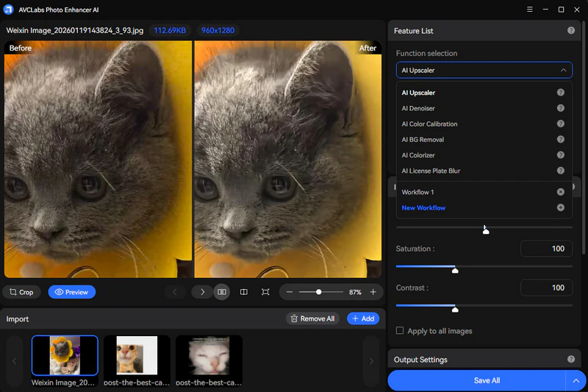Click the Crop button
Viewport: 588px width, 392px height.
(21, 292)
